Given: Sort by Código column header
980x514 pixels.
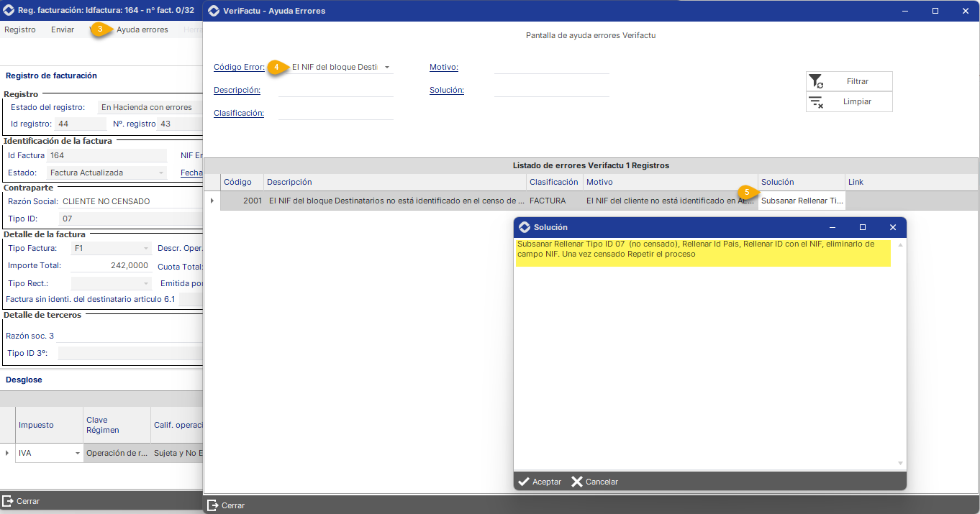Looking at the screenshot, I should 242,182.
